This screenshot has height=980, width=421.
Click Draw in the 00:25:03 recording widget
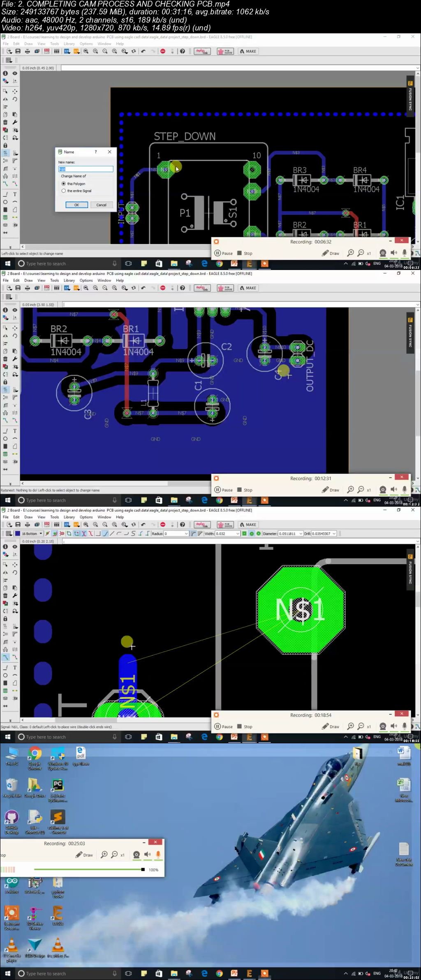(x=84, y=855)
